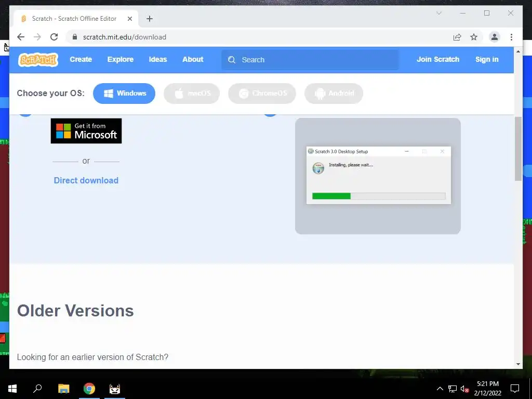Open the Create page

[81, 59]
